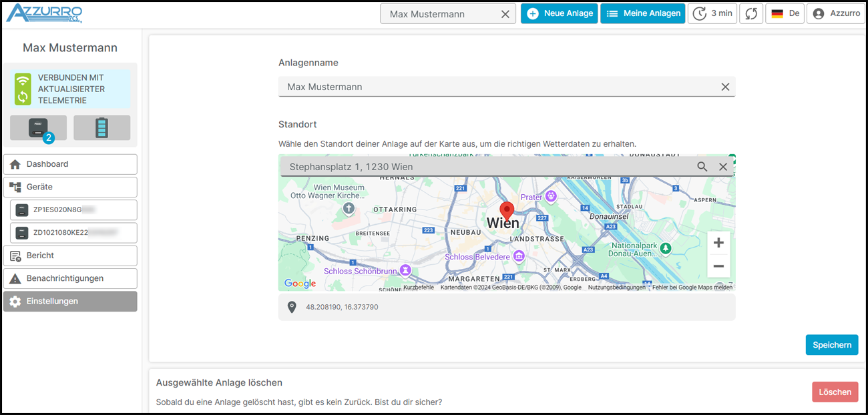This screenshot has height=415, width=868.
Task: Click the Prater marker on the map
Action: tap(551, 196)
